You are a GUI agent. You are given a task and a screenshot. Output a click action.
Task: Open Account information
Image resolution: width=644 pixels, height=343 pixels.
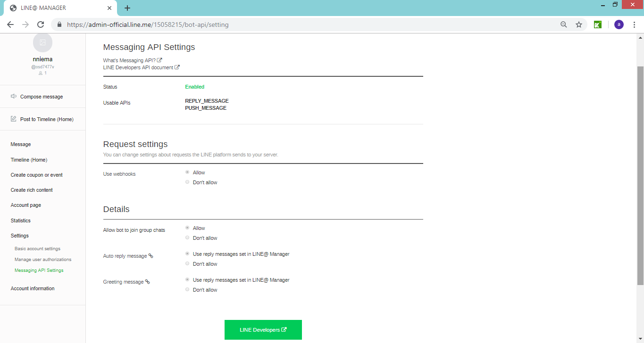click(33, 288)
